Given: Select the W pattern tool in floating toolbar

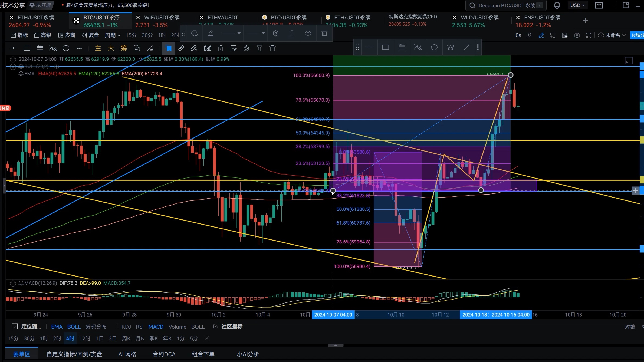Looking at the screenshot, I should [x=451, y=47].
